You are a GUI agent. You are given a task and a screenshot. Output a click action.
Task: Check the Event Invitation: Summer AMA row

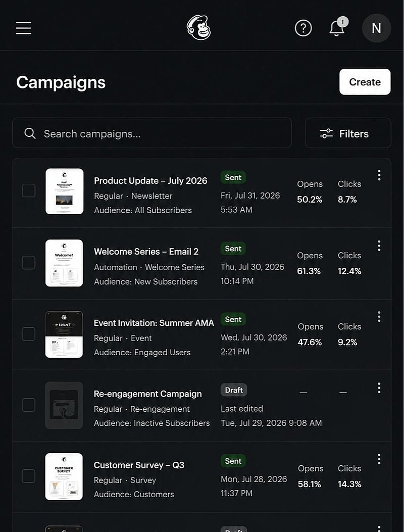pos(28,334)
